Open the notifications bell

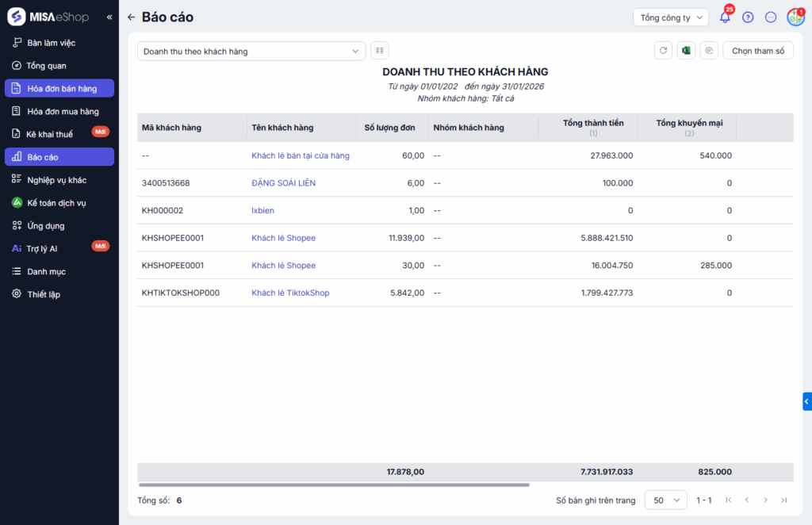[725, 17]
